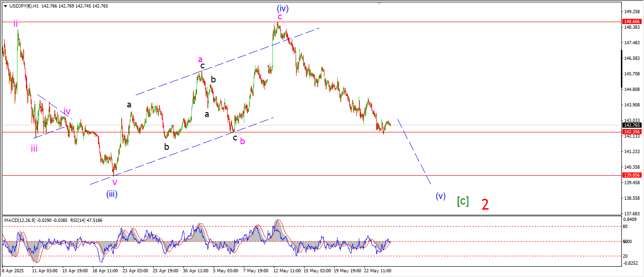Click the magenta iv wave label

(67, 112)
